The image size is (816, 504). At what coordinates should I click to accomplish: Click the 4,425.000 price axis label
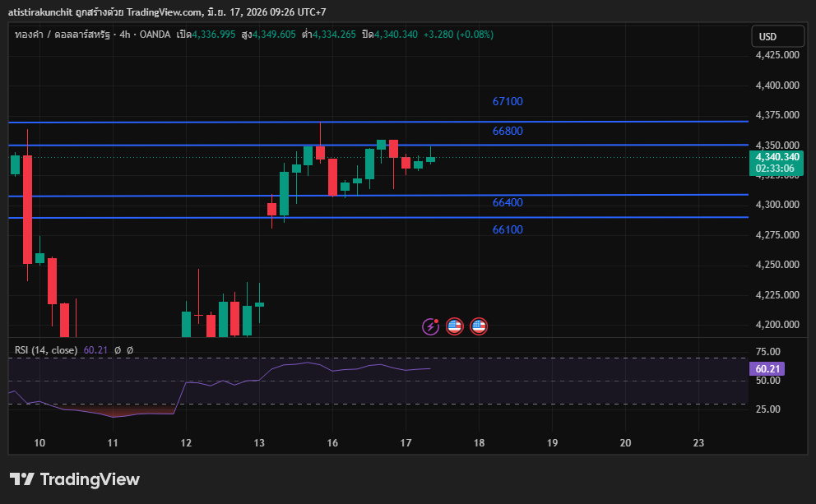[x=777, y=55]
